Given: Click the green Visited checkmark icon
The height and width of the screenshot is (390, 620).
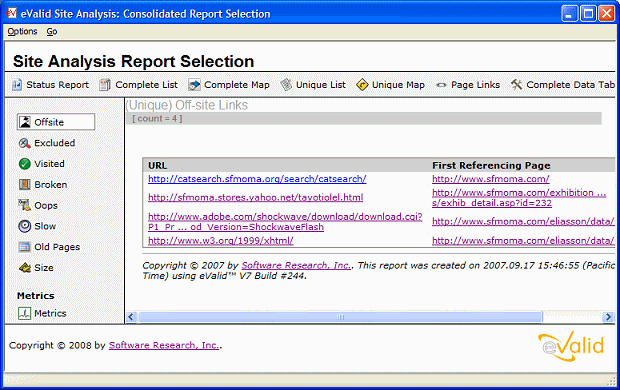Looking at the screenshot, I should click(x=25, y=164).
